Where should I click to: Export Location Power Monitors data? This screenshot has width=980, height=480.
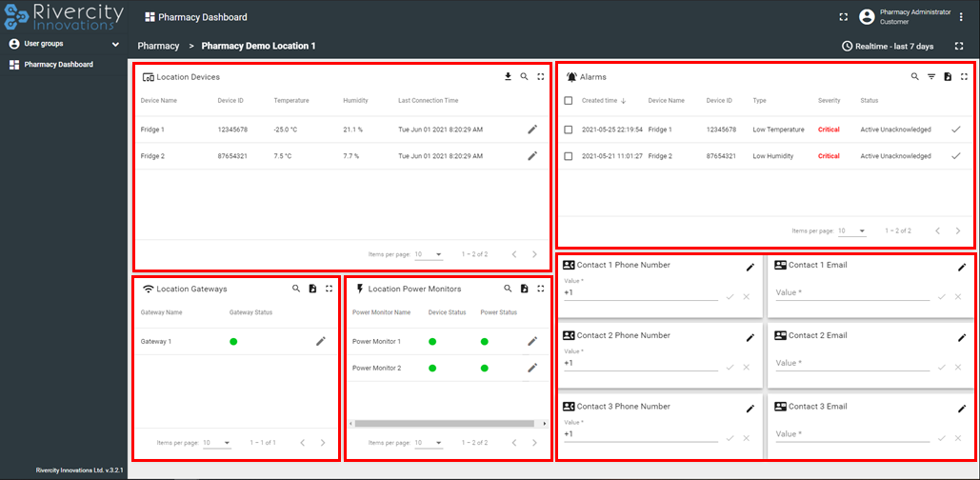click(524, 289)
